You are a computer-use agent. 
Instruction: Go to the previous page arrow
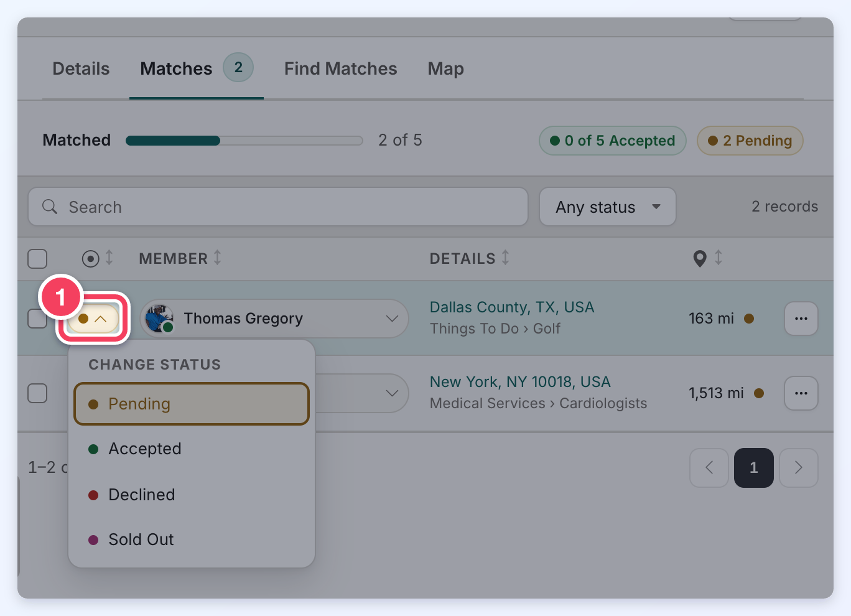pyautogui.click(x=709, y=468)
